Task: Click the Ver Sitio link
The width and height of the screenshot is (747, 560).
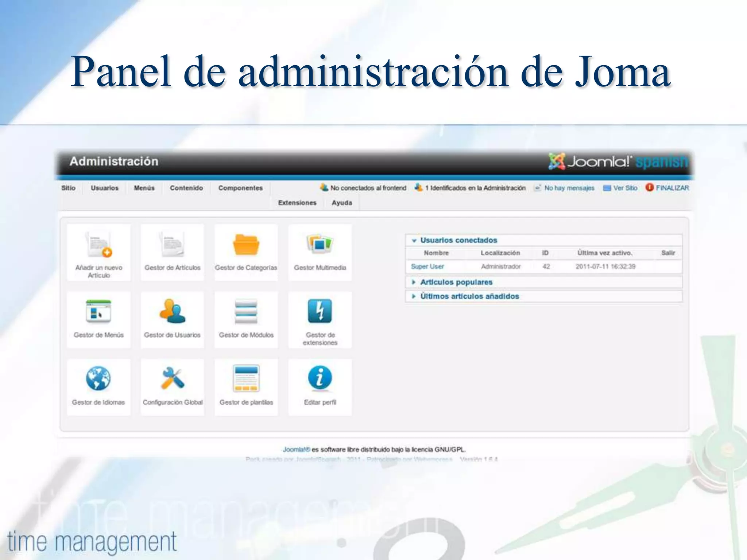Action: tap(625, 188)
